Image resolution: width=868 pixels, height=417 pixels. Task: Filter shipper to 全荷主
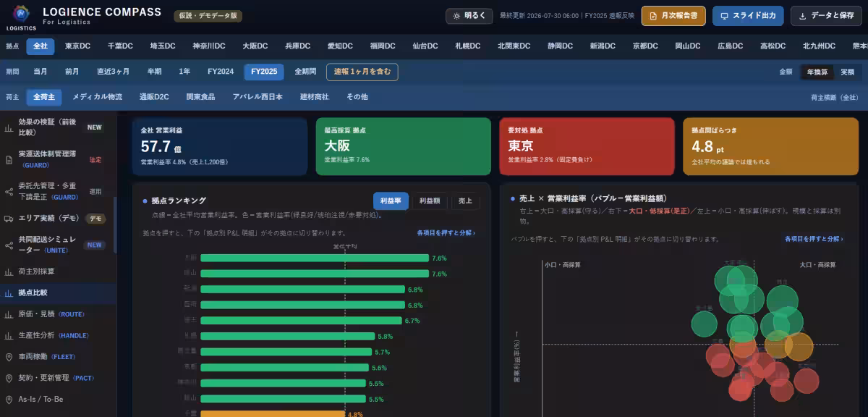coord(44,96)
